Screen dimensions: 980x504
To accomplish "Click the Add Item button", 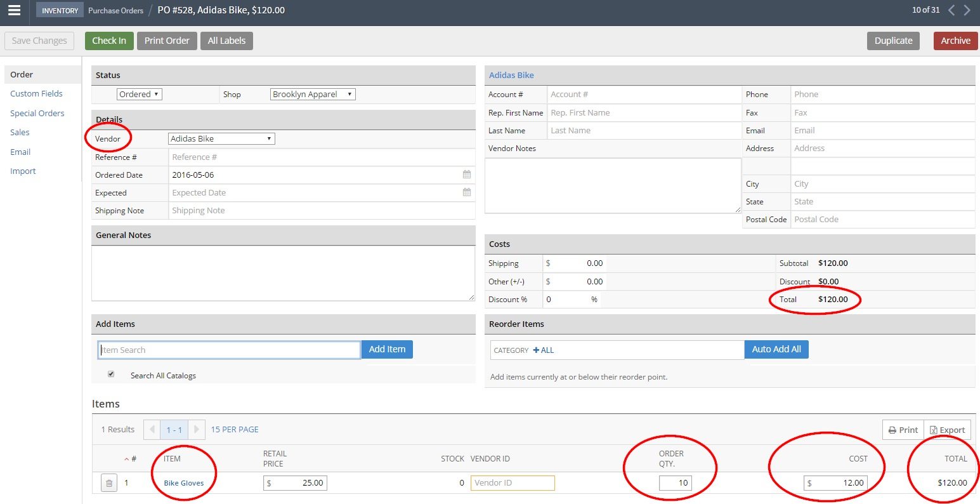I will coord(387,349).
